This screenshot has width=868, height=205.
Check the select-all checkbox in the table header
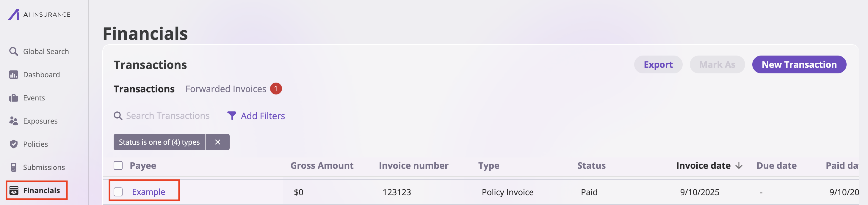pyautogui.click(x=119, y=165)
